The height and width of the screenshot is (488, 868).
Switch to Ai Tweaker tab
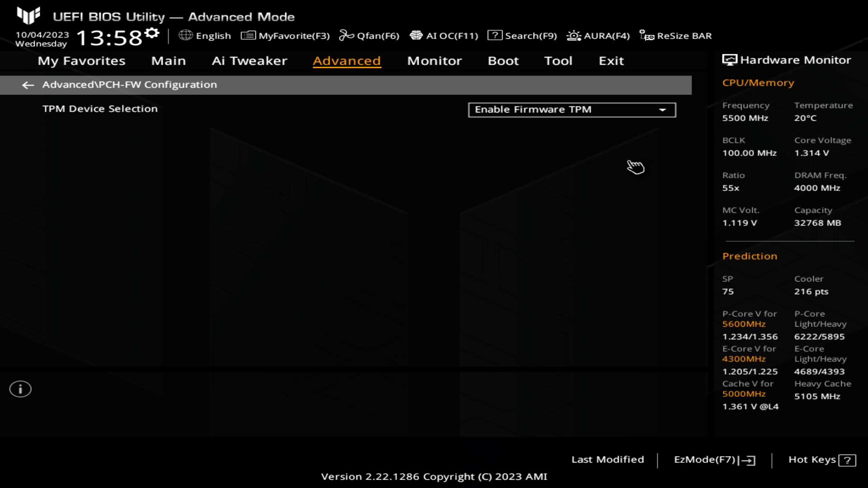250,60
